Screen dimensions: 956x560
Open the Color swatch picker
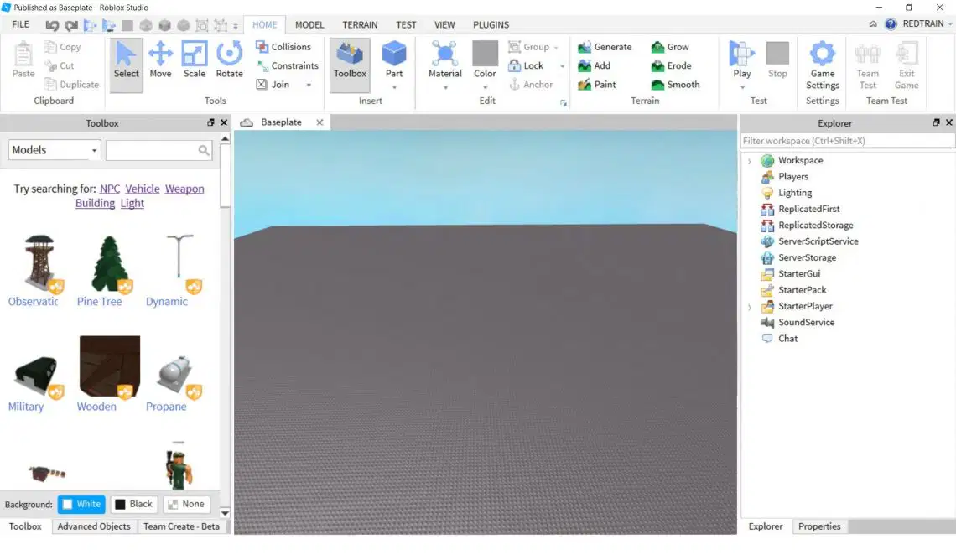[x=486, y=64]
